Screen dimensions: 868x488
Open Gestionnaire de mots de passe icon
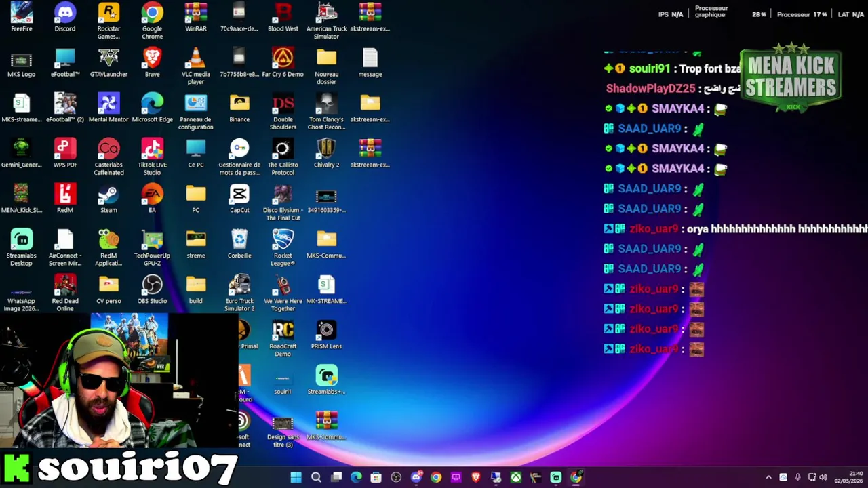pyautogui.click(x=239, y=157)
